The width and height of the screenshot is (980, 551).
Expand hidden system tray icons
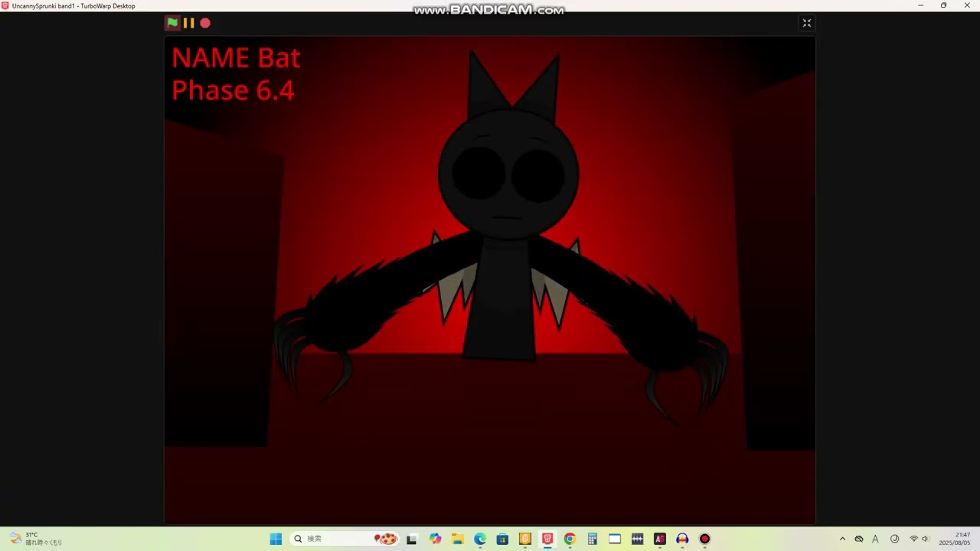coord(842,539)
